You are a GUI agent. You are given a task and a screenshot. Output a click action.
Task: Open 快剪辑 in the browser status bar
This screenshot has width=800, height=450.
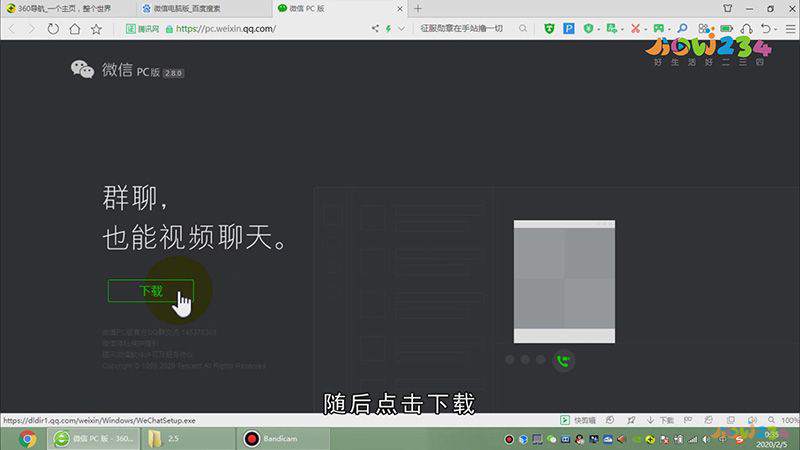(x=579, y=420)
